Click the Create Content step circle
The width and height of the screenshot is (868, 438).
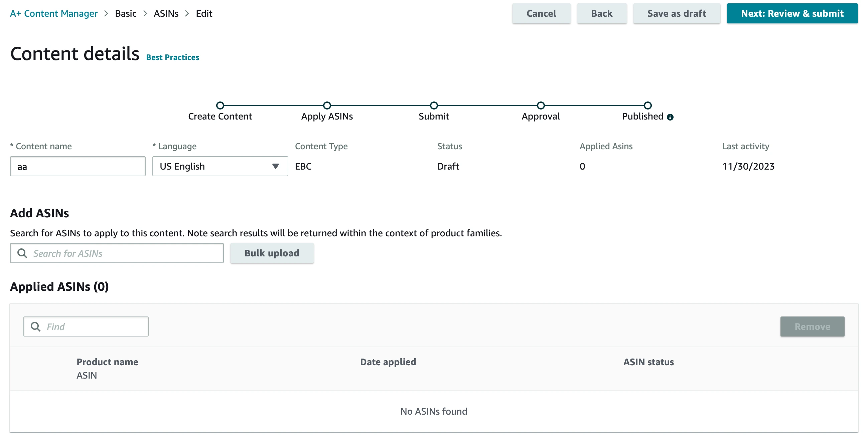click(x=220, y=105)
